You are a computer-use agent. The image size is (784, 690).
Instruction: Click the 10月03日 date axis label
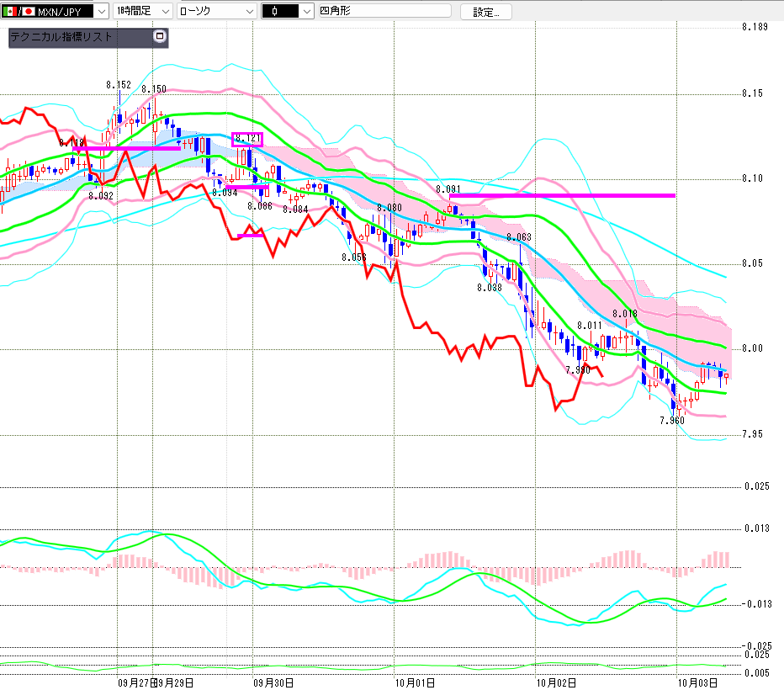(697, 682)
